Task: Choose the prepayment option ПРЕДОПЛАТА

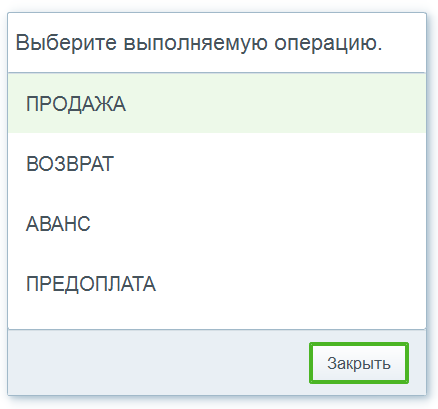Action: (217, 284)
